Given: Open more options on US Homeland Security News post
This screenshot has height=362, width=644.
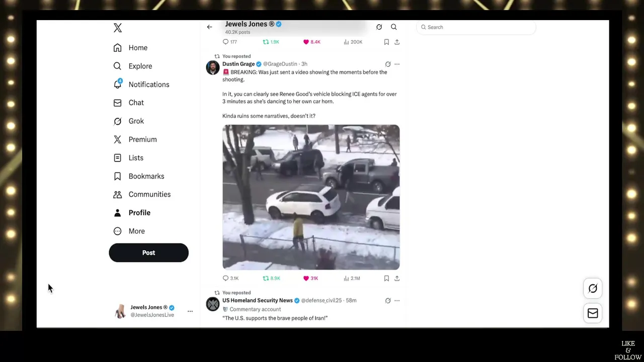Looking at the screenshot, I should 397,301.
